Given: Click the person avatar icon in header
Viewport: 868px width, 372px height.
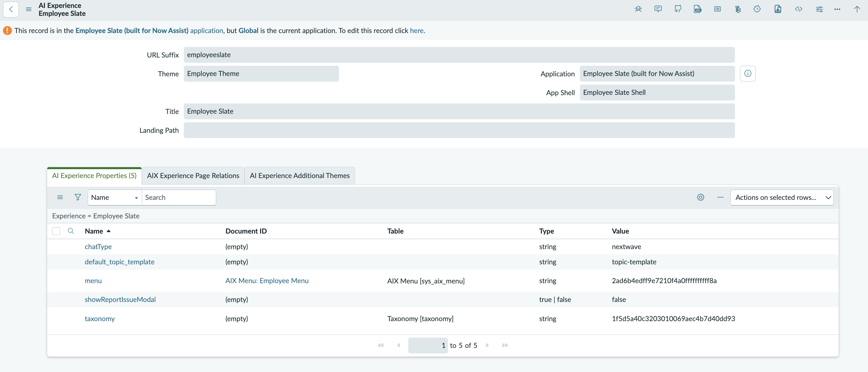Looking at the screenshot, I should tap(638, 9).
